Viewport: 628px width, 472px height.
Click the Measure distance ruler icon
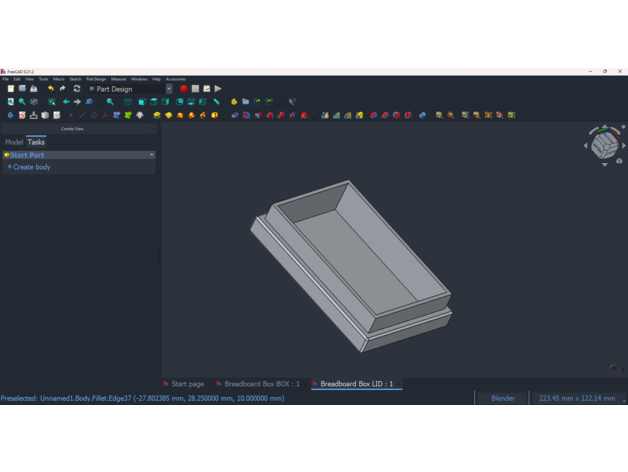click(216, 102)
